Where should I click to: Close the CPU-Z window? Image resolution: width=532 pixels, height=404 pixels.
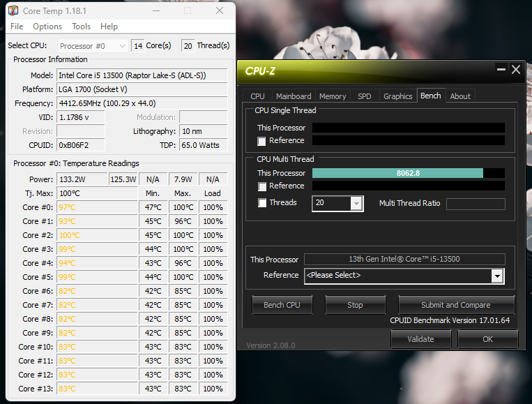516,69
